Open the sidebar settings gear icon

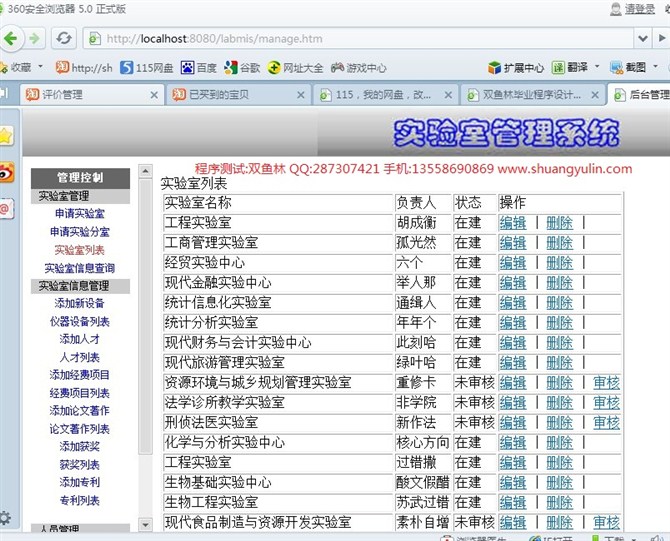point(5,517)
